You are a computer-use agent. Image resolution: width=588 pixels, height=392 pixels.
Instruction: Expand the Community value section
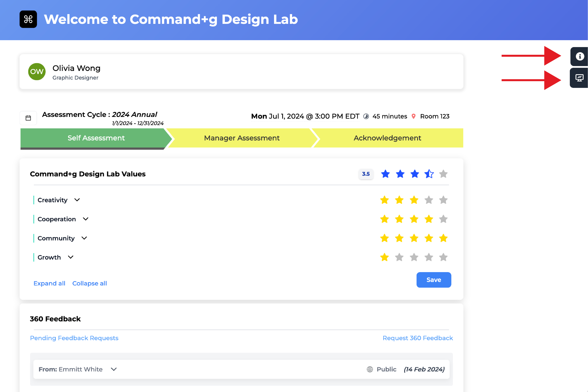coord(84,238)
